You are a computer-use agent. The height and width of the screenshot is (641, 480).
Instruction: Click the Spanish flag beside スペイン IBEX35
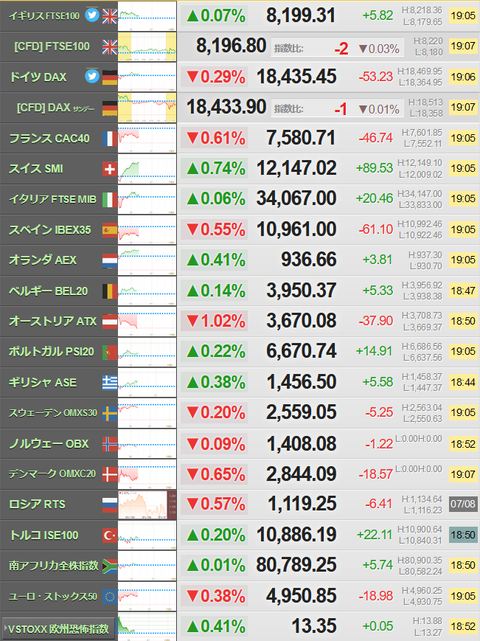(110, 230)
